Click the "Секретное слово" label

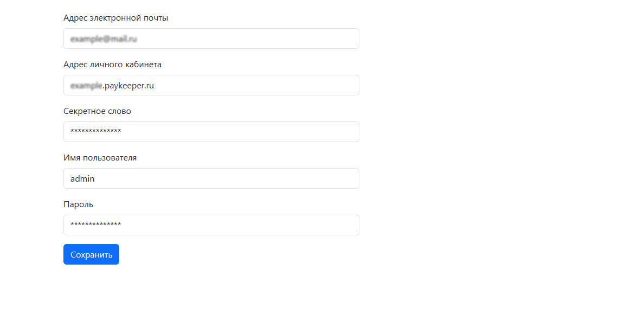[97, 111]
